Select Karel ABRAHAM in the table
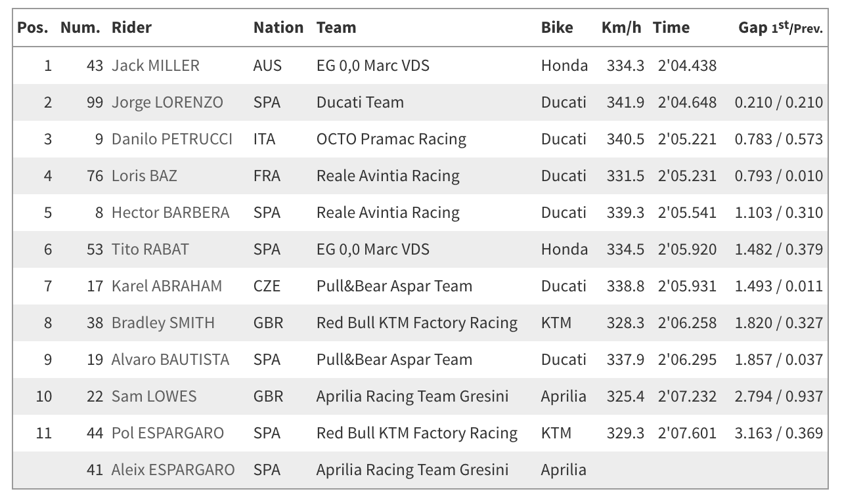The width and height of the screenshot is (842, 504). 167,286
